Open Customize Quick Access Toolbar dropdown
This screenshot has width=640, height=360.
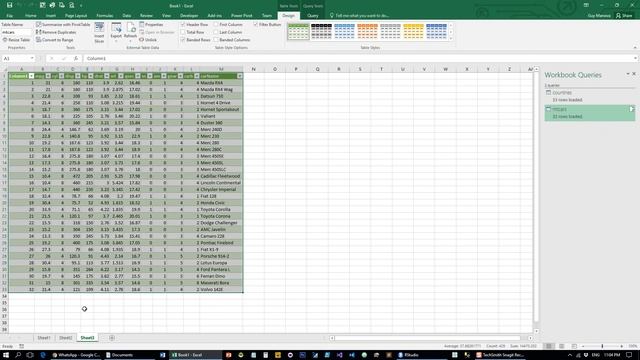[x=81, y=6]
